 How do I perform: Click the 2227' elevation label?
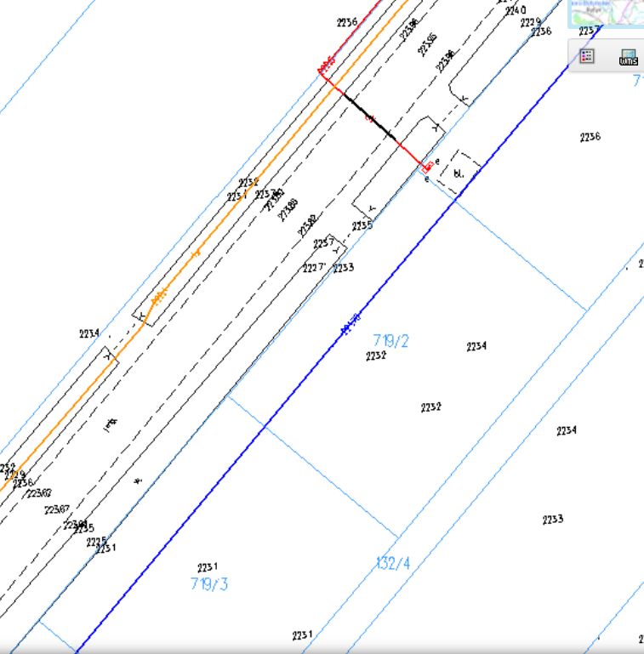(x=314, y=268)
